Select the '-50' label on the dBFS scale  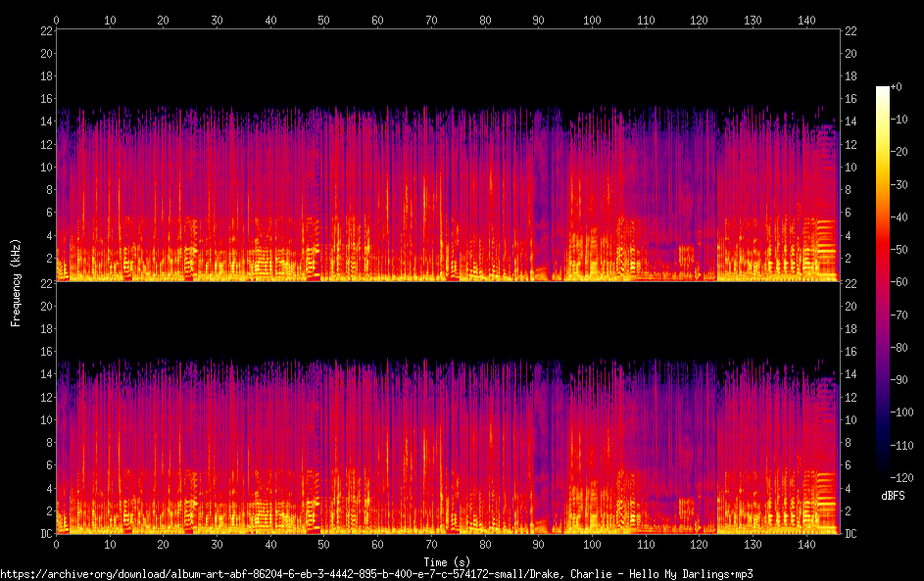click(900, 249)
